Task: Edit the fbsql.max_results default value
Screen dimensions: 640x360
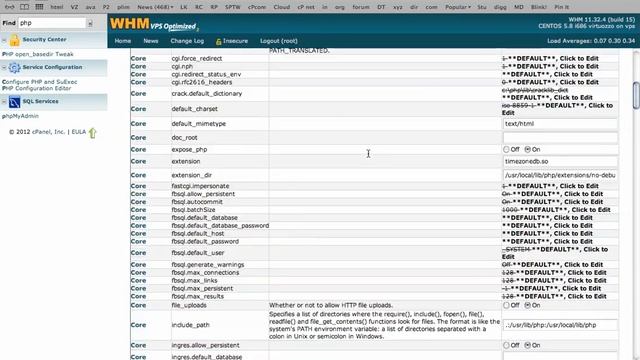Action: click(554, 296)
